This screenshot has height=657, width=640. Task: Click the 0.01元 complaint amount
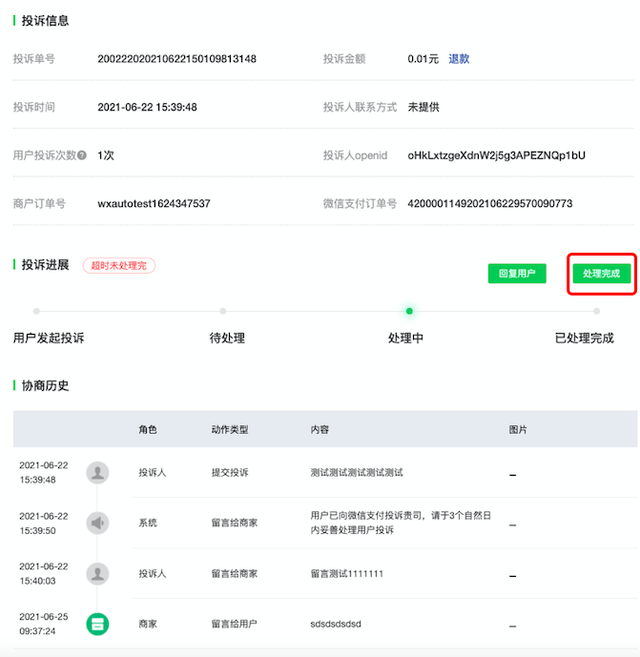point(423,59)
